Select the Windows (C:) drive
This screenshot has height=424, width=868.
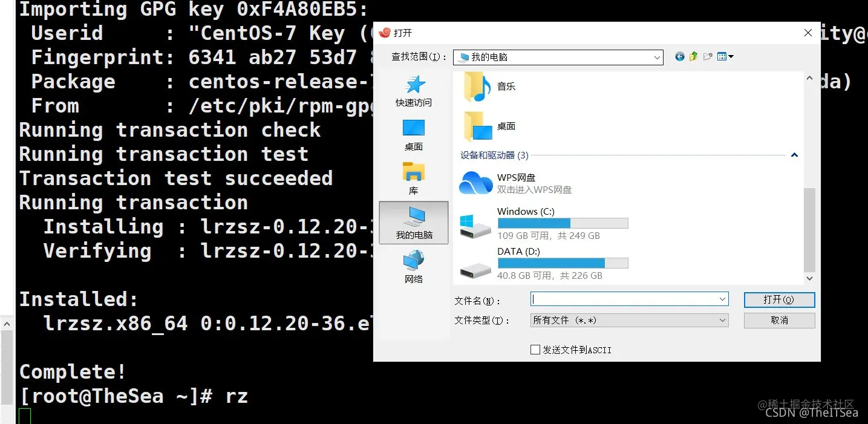(543, 223)
